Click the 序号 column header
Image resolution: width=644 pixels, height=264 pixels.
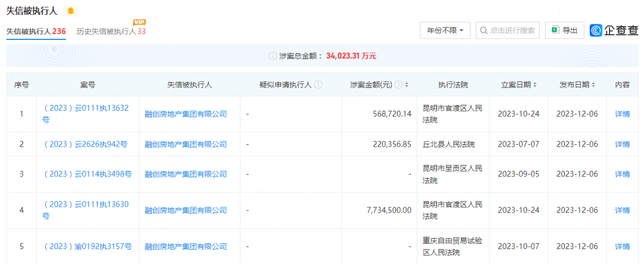click(21, 85)
